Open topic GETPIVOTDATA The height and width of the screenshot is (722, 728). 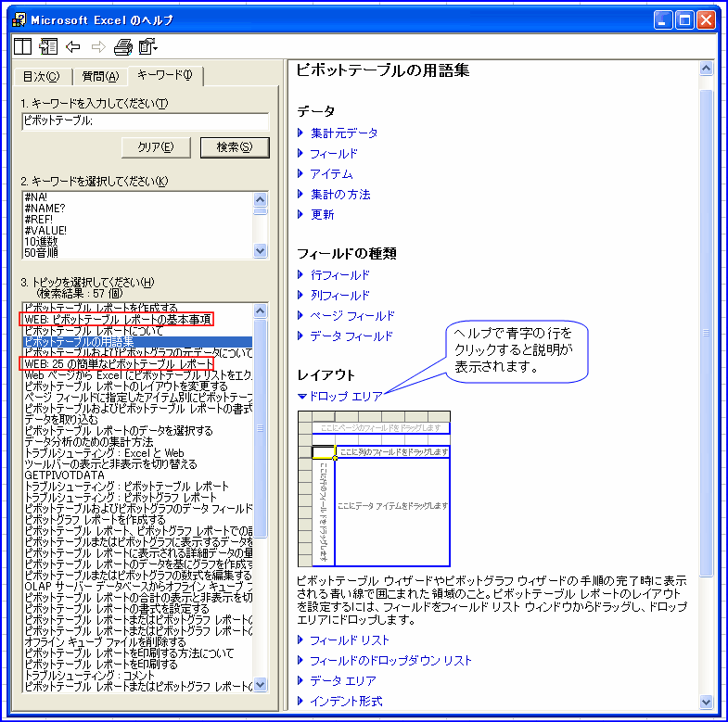tap(64, 475)
